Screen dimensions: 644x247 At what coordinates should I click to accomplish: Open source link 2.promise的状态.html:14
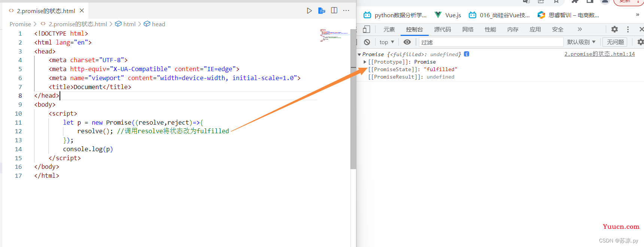pos(599,54)
